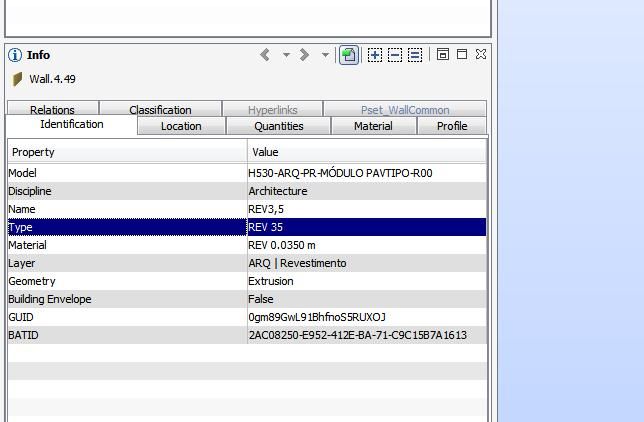Image resolution: width=644 pixels, height=422 pixels.
Task: Click the Architecture value cell
Action: click(367, 191)
